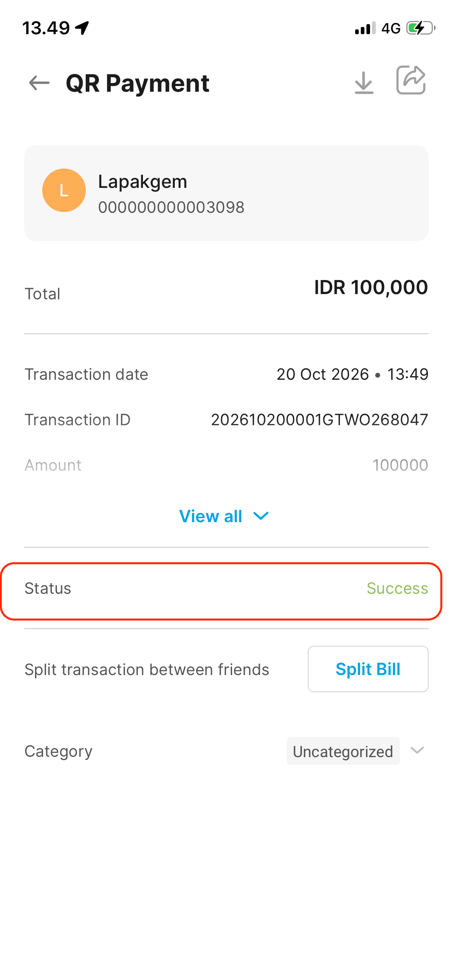The image size is (453, 980).
Task: Tap the Amount row value 100000
Action: point(400,465)
